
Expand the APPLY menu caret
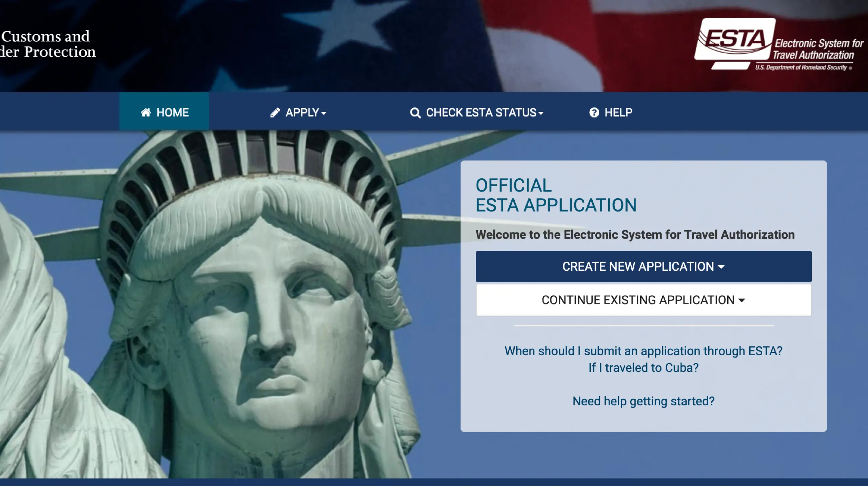pyautogui.click(x=323, y=114)
